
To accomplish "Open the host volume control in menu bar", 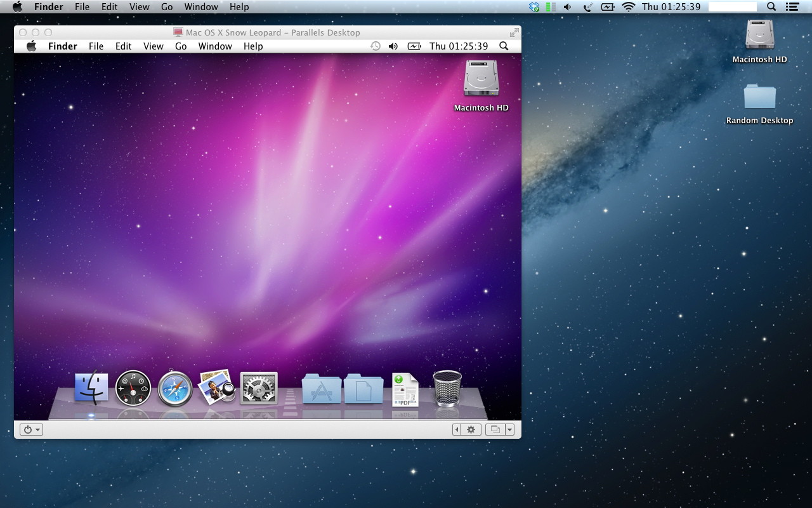I will coord(567,7).
